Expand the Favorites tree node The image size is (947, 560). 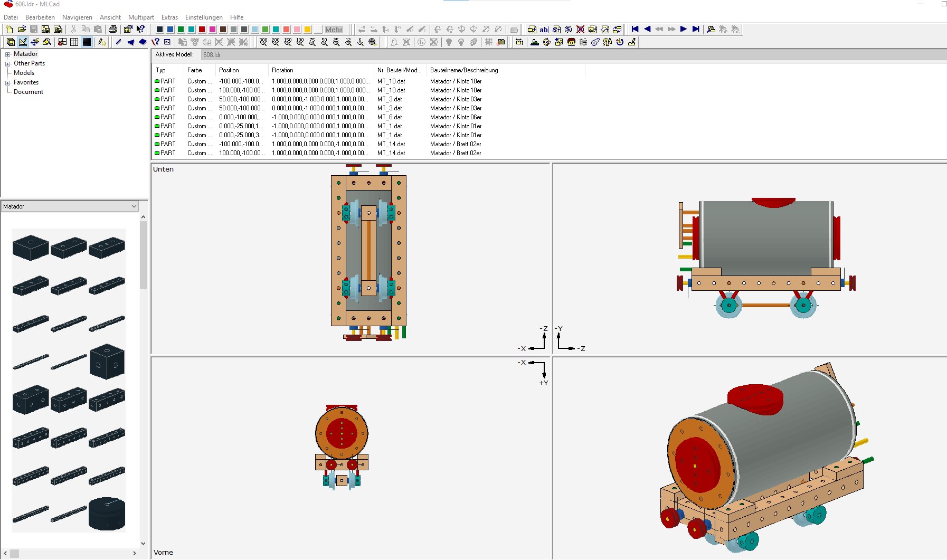[8, 83]
